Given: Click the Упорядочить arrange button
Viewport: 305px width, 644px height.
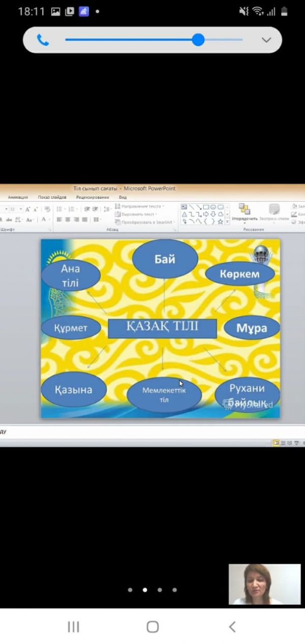Looking at the screenshot, I should click(245, 213).
